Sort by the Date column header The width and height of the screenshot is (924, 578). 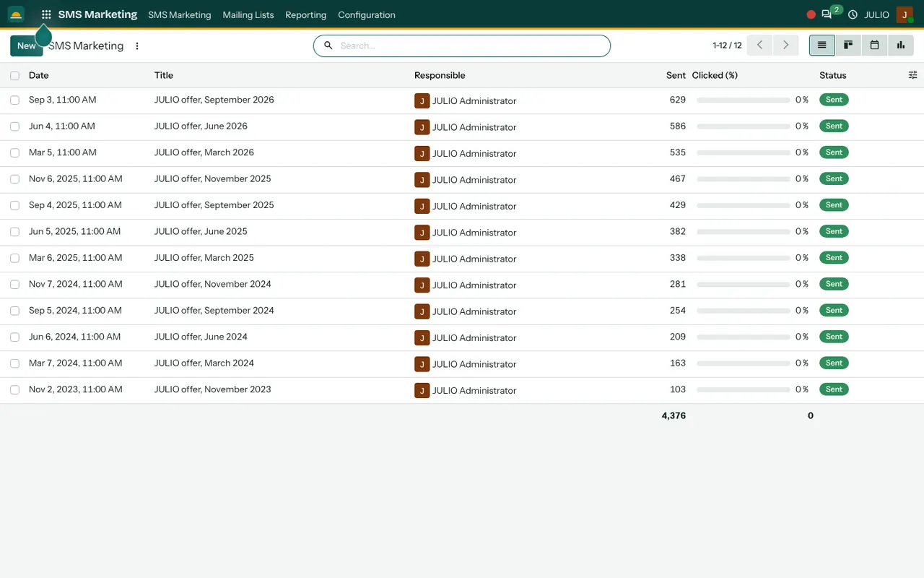point(39,75)
